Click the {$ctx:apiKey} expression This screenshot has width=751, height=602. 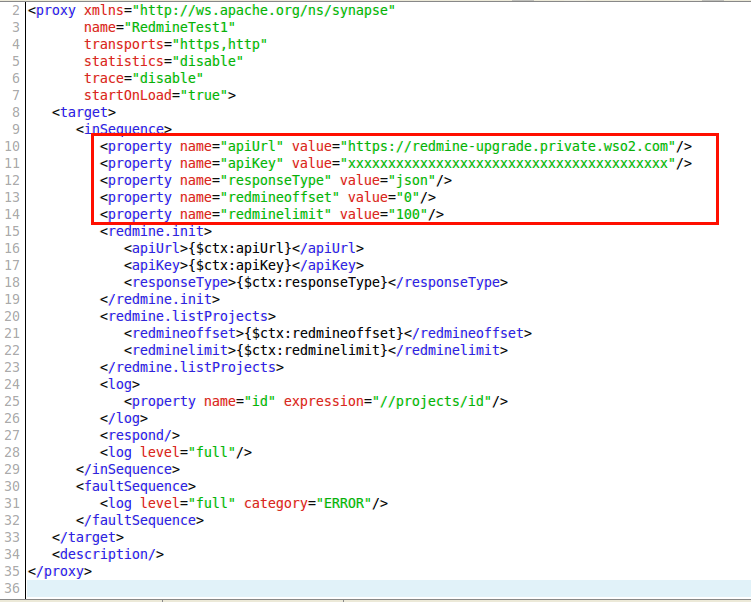click(240, 265)
